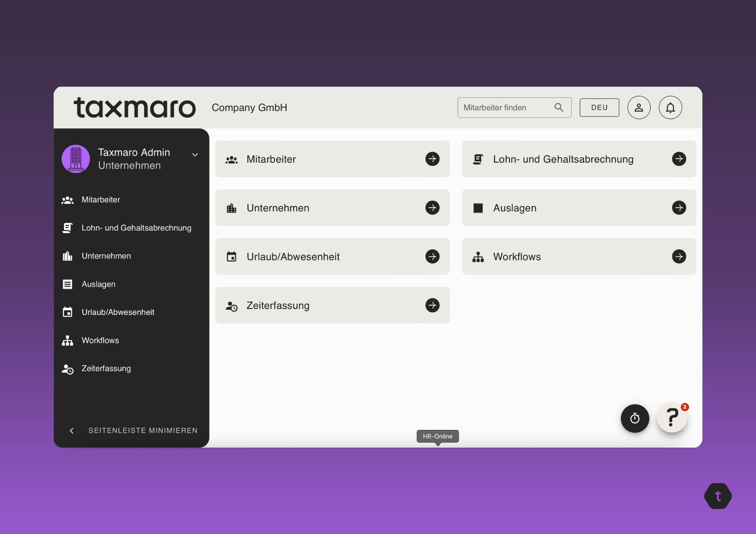Click the purple company building avatar

pos(76,159)
